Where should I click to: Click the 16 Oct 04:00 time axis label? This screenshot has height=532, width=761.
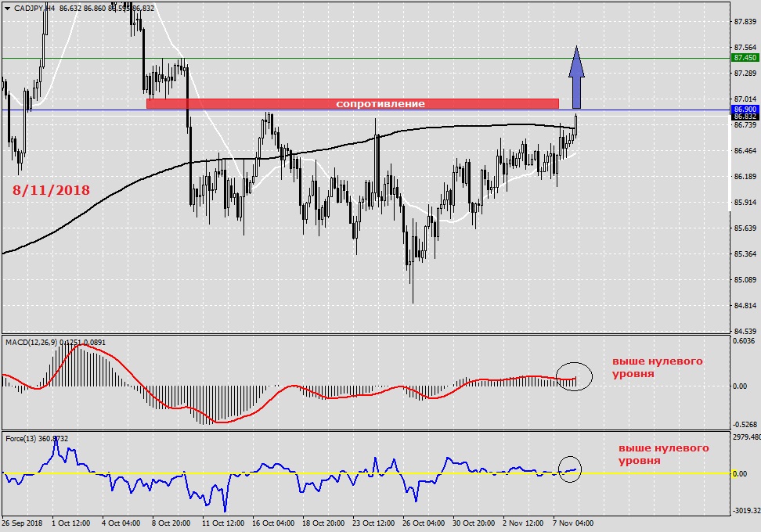click(272, 523)
